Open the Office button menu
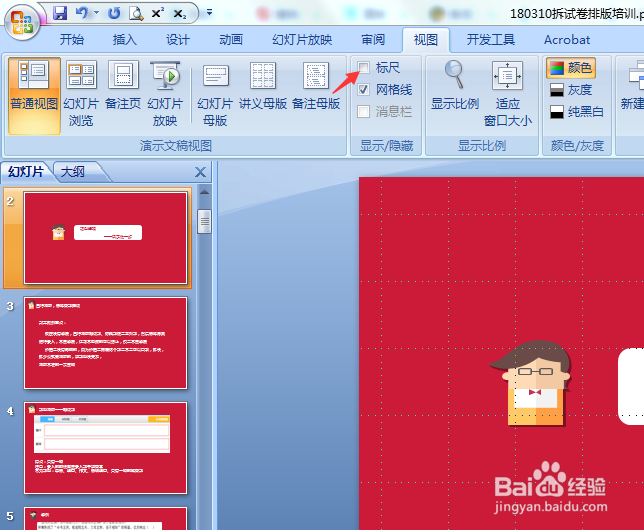Screen dimensions: 644x530 coord(22,22)
